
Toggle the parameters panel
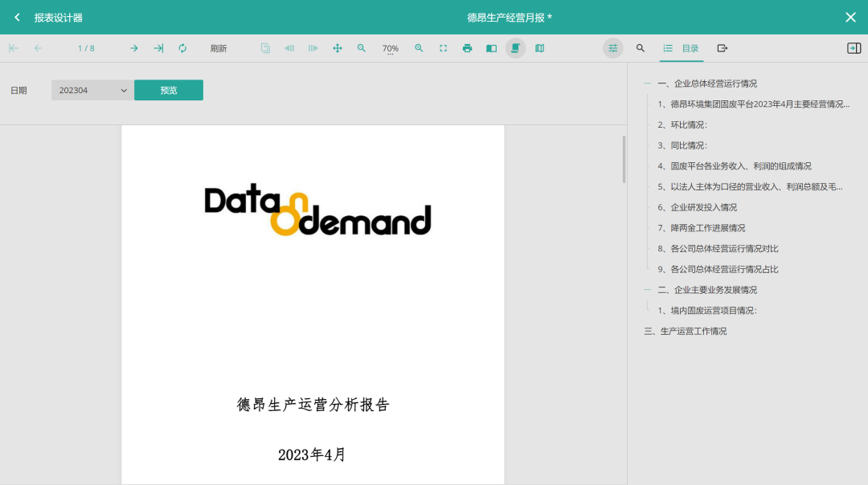(x=612, y=49)
